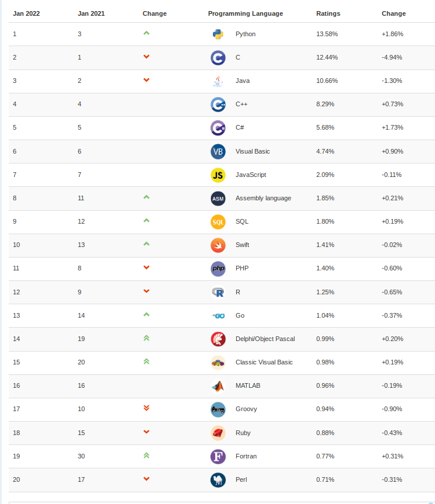Click the Perl camel icon
Image resolution: width=435 pixels, height=504 pixels.
[x=218, y=480]
